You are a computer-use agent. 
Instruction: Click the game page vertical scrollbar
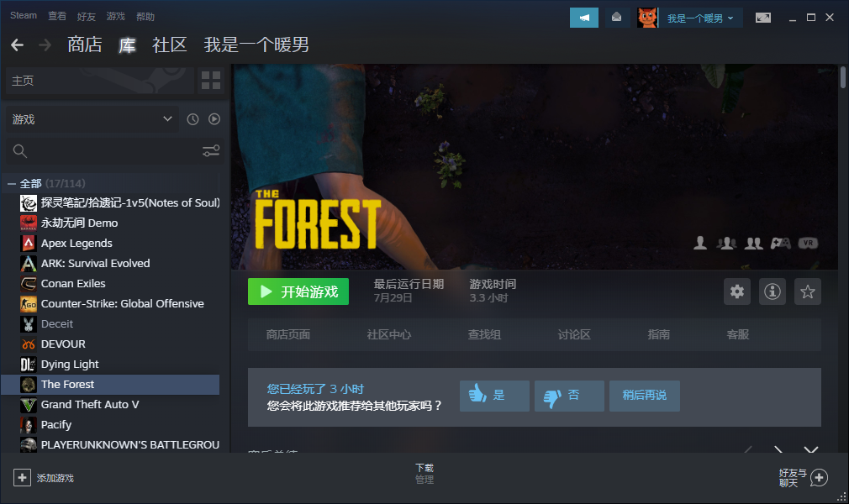tap(842, 76)
